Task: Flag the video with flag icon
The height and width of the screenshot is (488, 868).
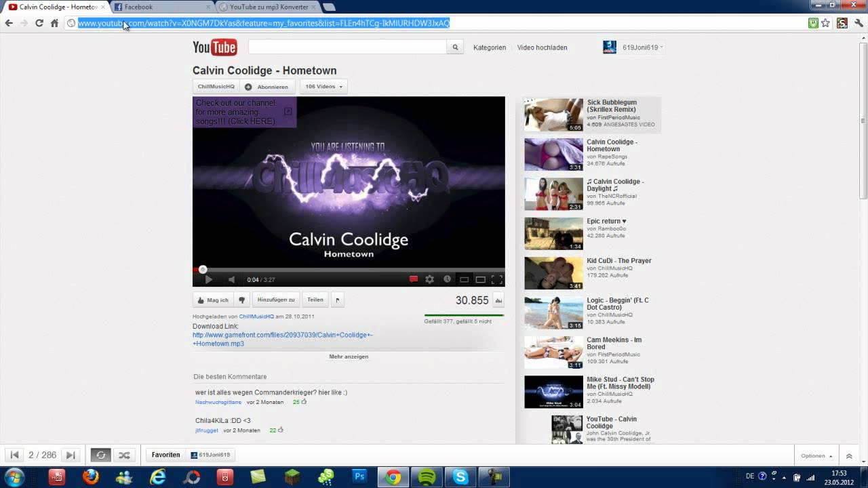Action: tap(338, 300)
